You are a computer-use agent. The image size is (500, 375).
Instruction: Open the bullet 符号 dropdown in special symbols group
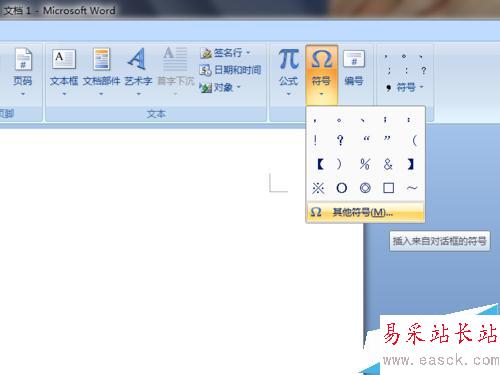[x=404, y=87]
